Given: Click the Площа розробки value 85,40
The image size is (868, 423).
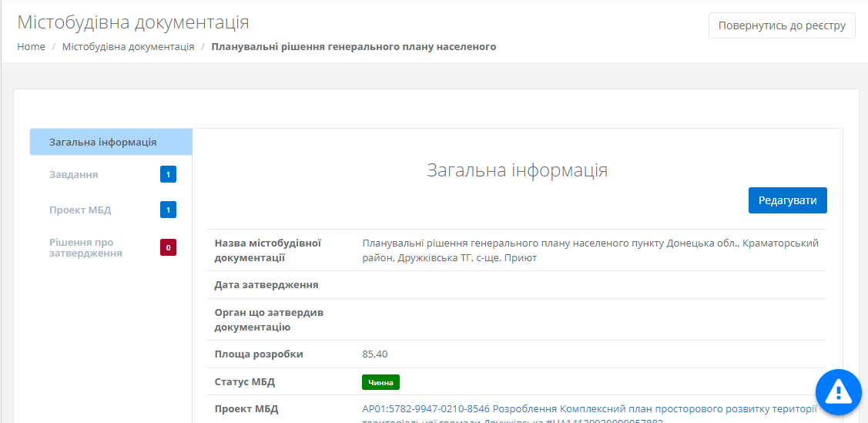Looking at the screenshot, I should click(x=374, y=354).
